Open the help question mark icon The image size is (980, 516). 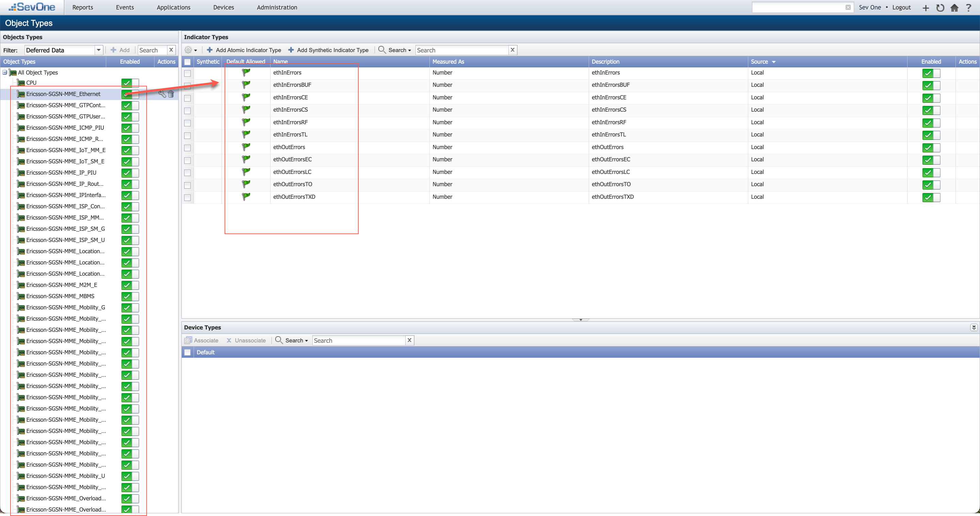click(968, 7)
